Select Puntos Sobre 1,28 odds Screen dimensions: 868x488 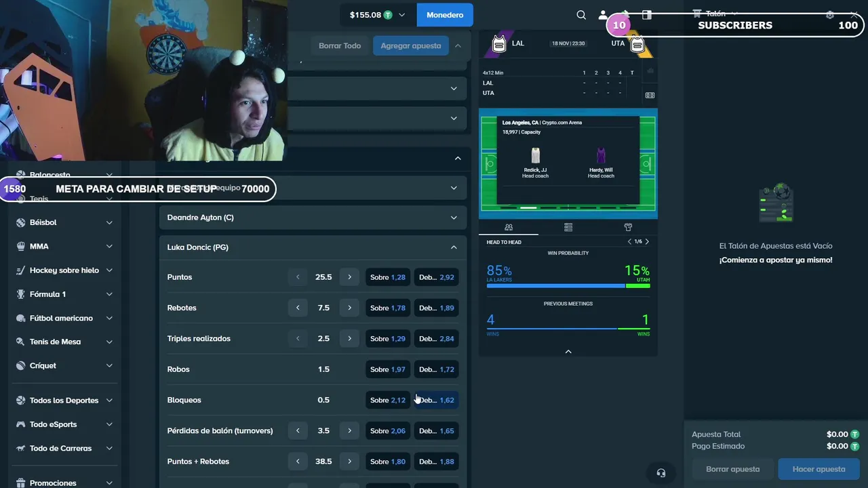pyautogui.click(x=388, y=277)
